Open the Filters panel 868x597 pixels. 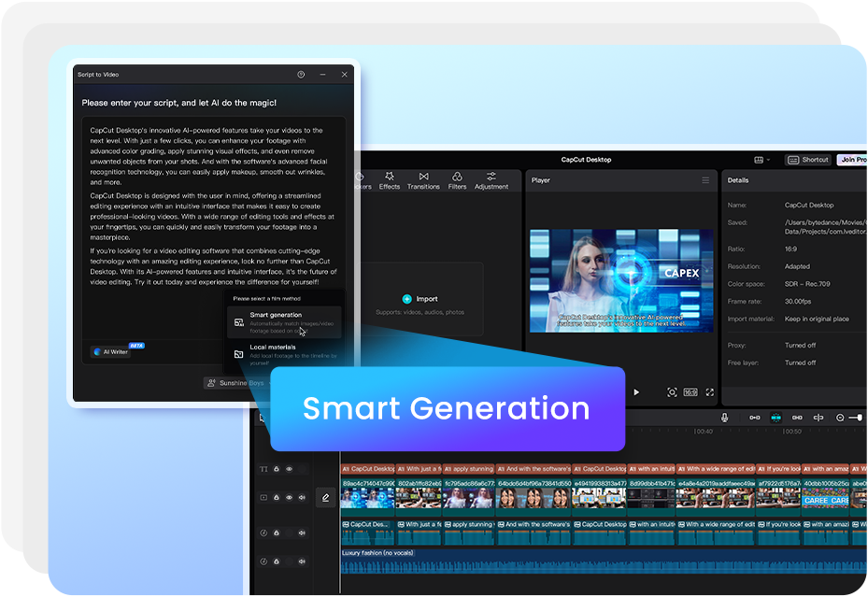click(457, 180)
